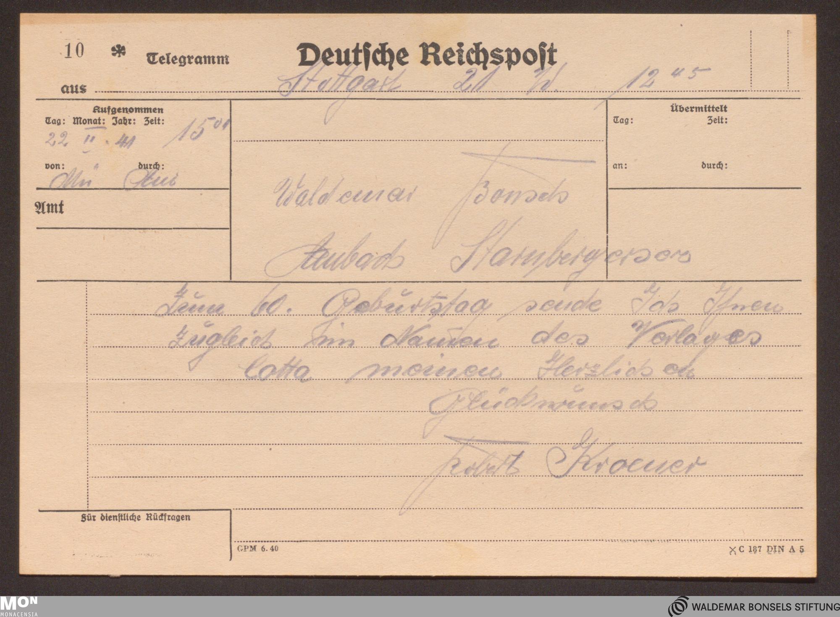
Task: Click the Waldemar Bonsels Stiftung swirl emblem
Action: coord(678,606)
